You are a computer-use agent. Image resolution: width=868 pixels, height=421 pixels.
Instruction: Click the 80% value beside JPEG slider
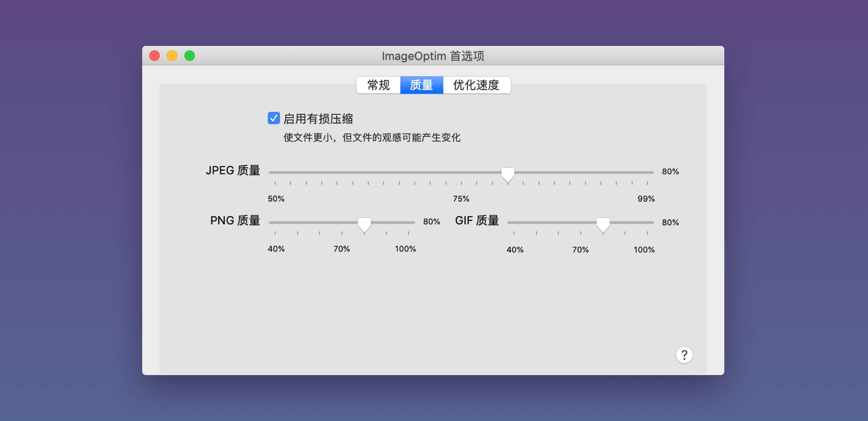pyautogui.click(x=670, y=171)
